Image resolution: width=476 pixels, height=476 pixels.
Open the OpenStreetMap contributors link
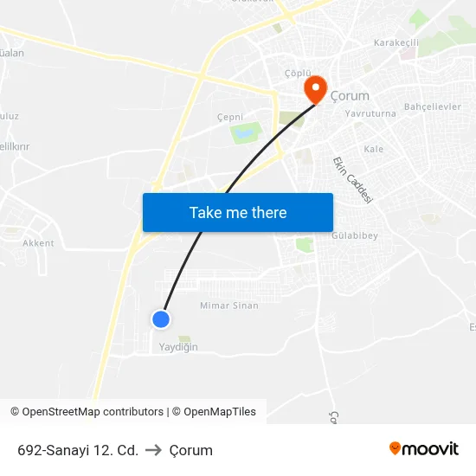pyautogui.click(x=87, y=412)
